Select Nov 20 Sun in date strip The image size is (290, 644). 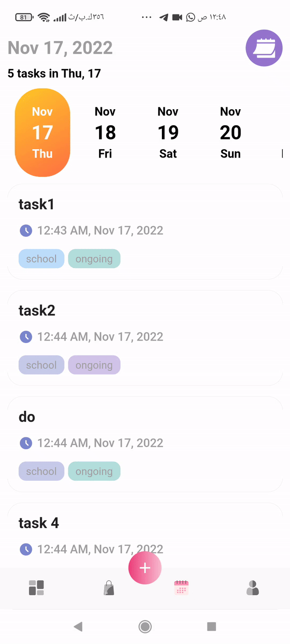tap(231, 132)
